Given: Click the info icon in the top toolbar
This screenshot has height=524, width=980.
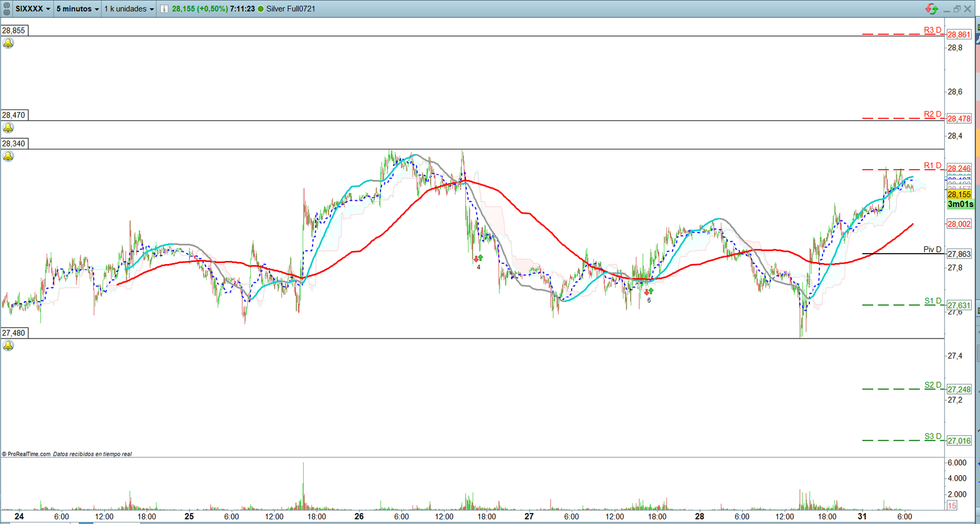Looking at the screenshot, I should click(x=163, y=8).
